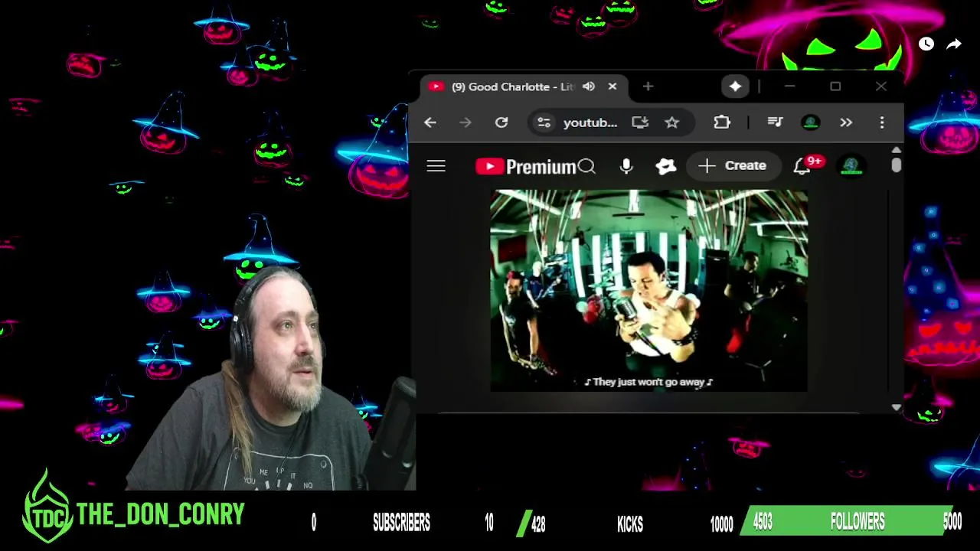The width and height of the screenshot is (980, 551).
Task: Select the Good Charlotte YouTube tab
Action: click(x=524, y=86)
